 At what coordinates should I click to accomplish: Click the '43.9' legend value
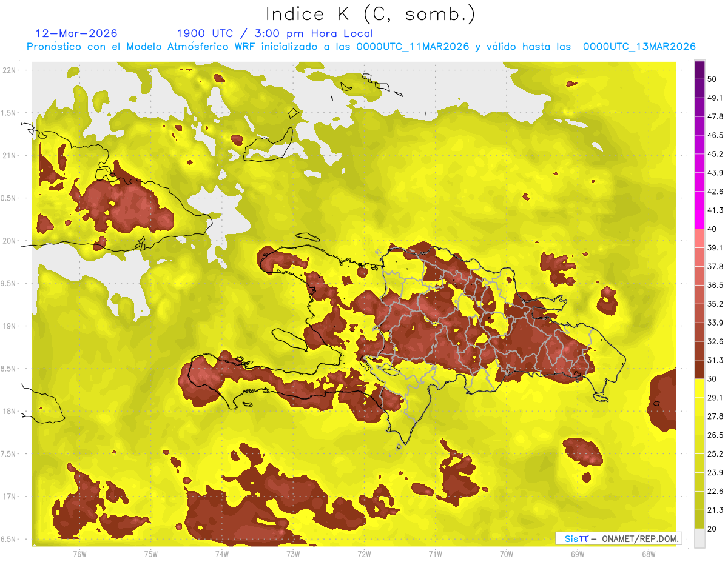715,173
